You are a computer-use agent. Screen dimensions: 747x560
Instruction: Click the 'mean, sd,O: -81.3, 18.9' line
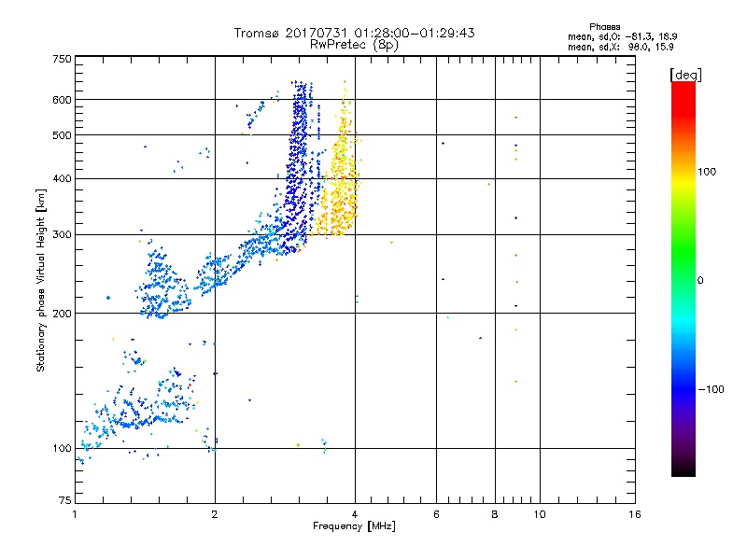[622, 36]
